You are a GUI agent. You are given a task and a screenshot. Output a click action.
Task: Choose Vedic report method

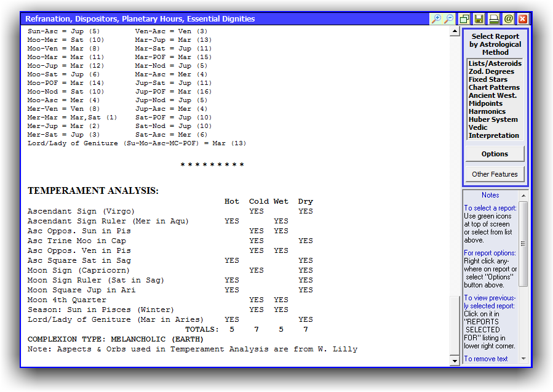pyautogui.click(x=478, y=127)
